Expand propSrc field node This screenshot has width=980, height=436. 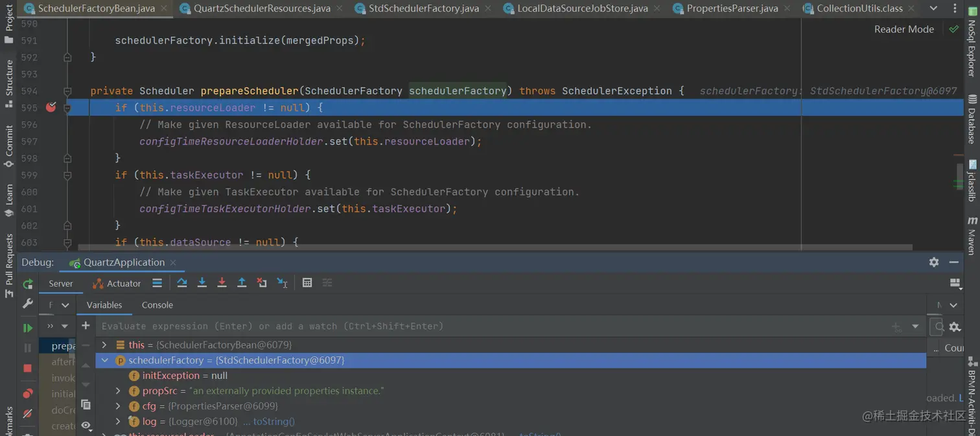pyautogui.click(x=118, y=391)
